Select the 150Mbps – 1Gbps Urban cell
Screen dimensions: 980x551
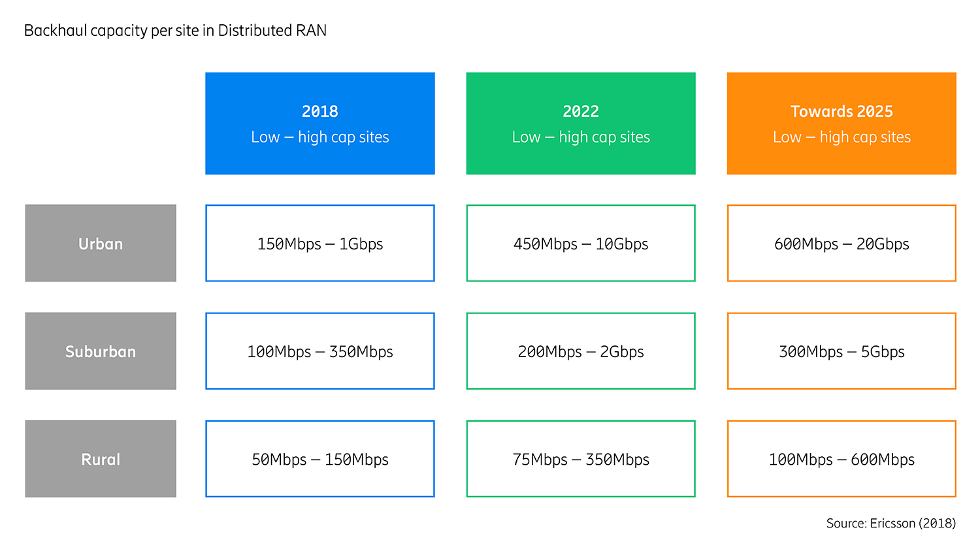[x=319, y=243]
